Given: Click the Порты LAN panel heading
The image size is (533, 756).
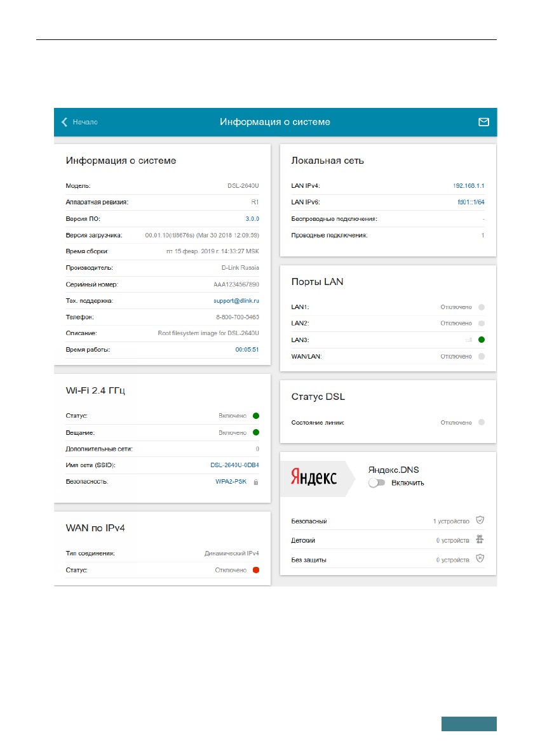Looking at the screenshot, I should [x=317, y=282].
